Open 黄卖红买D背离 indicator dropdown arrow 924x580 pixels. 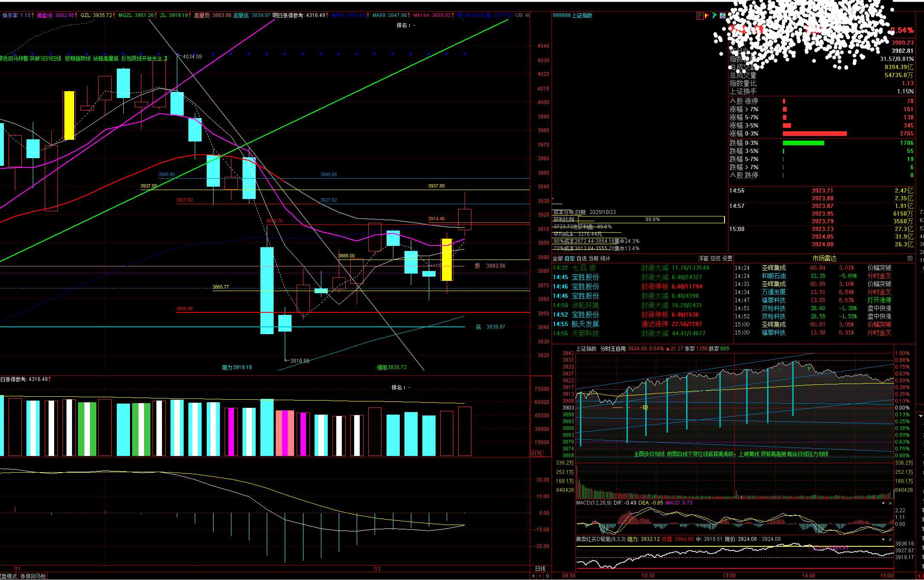(x=884, y=540)
